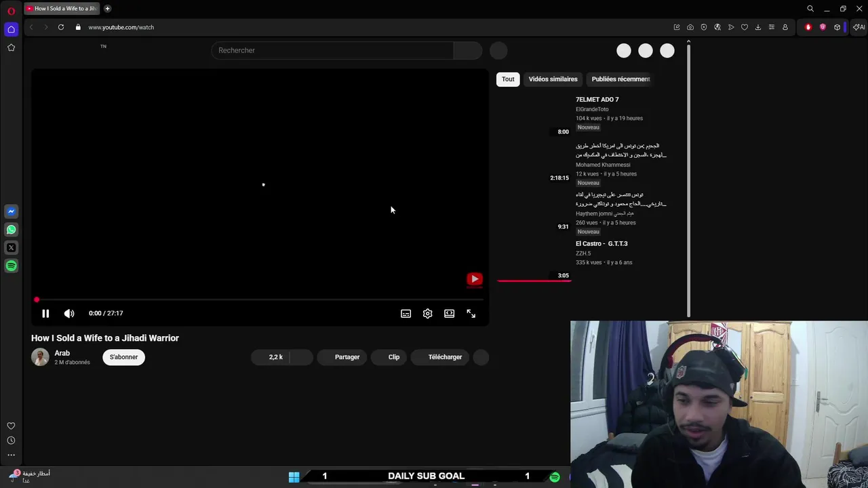Open Opera tab search magnifier

810,9
